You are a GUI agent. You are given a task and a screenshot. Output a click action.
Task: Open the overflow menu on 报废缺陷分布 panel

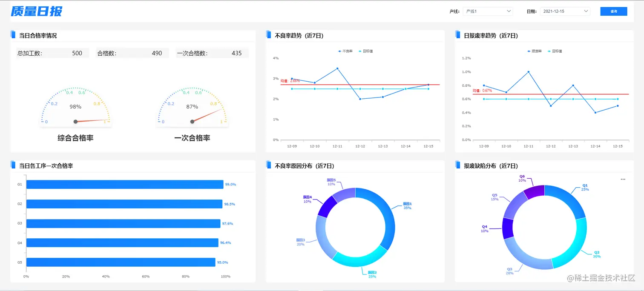click(x=623, y=179)
